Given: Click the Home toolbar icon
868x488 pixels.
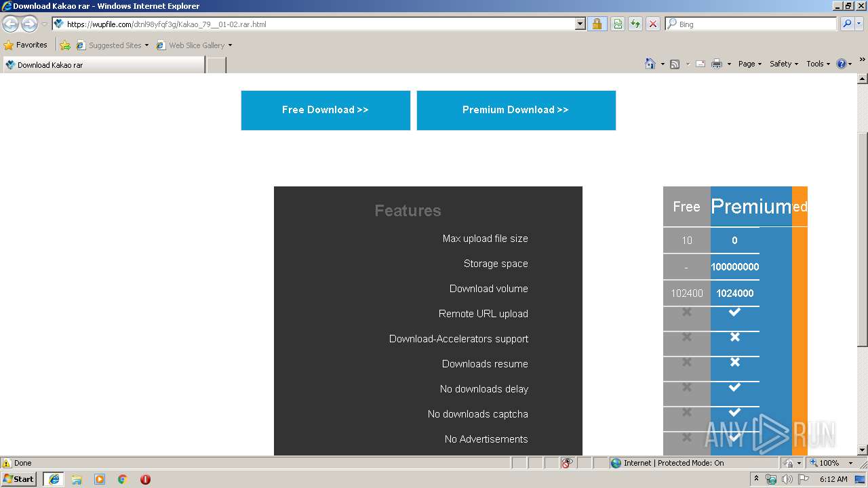Looking at the screenshot, I should coord(650,64).
